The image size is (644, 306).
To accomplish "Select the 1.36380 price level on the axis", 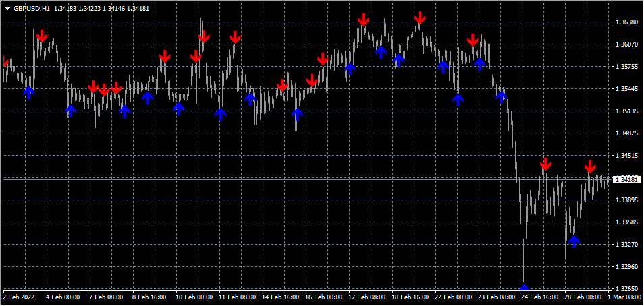I will pos(627,22).
